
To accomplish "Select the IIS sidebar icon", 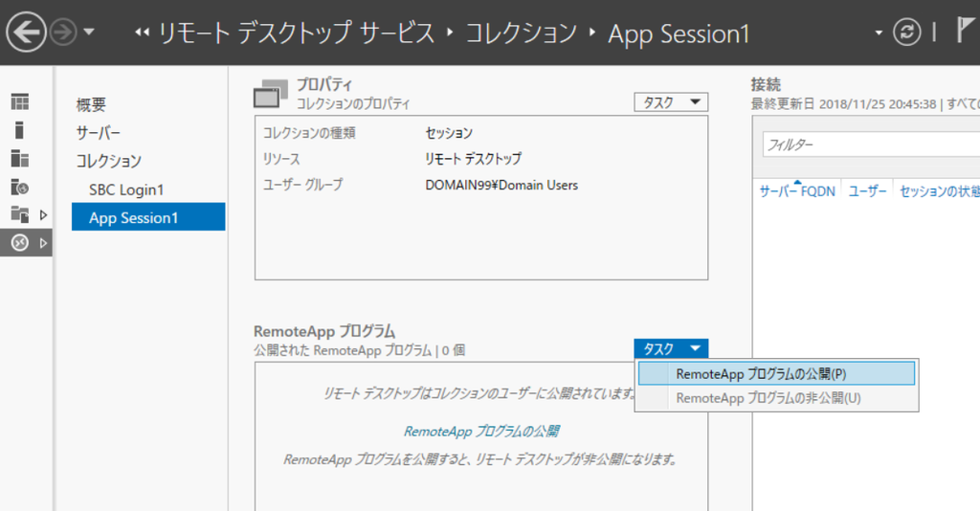I will 20,187.
